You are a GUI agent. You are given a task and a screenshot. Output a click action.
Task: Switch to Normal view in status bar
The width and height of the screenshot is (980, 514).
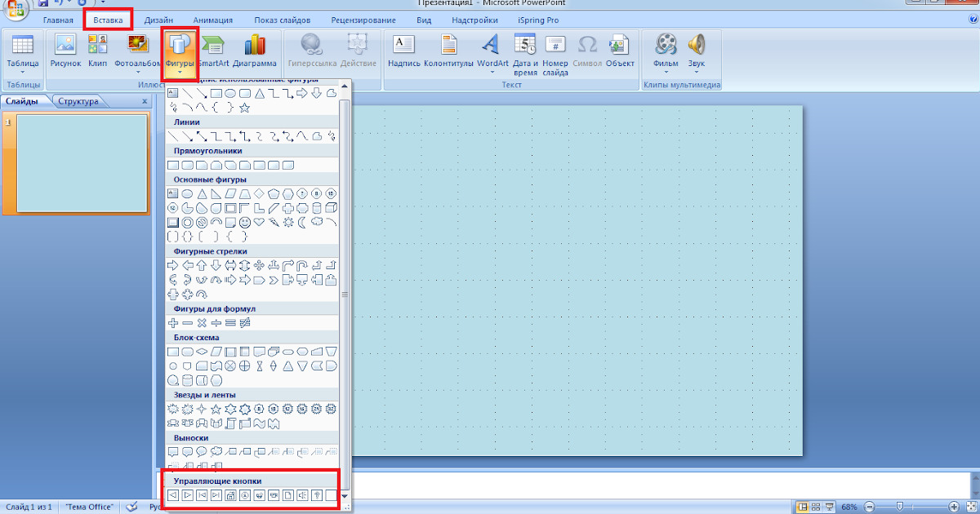click(x=804, y=507)
